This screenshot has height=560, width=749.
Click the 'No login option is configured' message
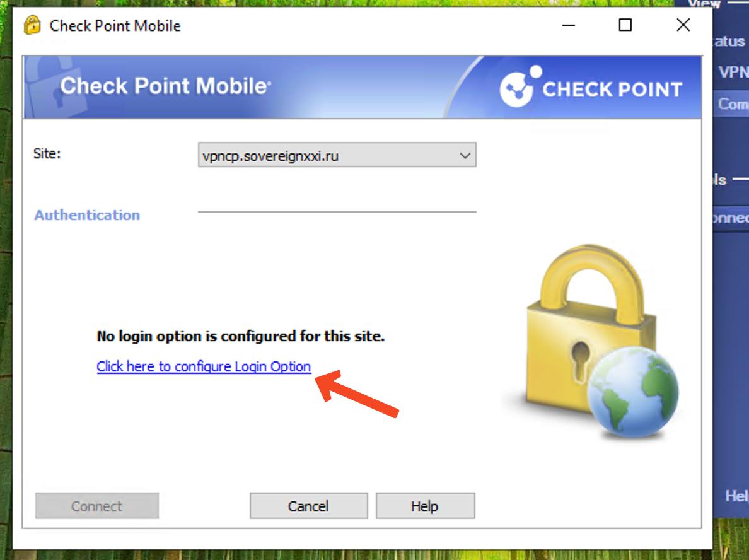(241, 336)
